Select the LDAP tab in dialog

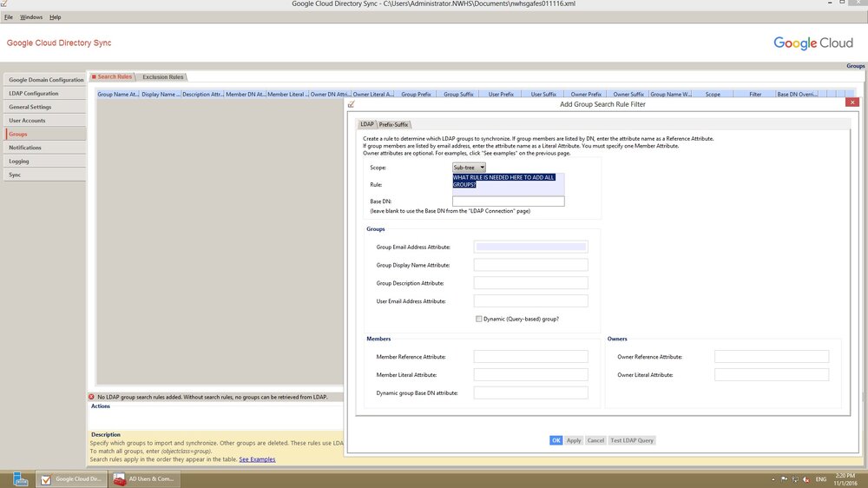[366, 124]
